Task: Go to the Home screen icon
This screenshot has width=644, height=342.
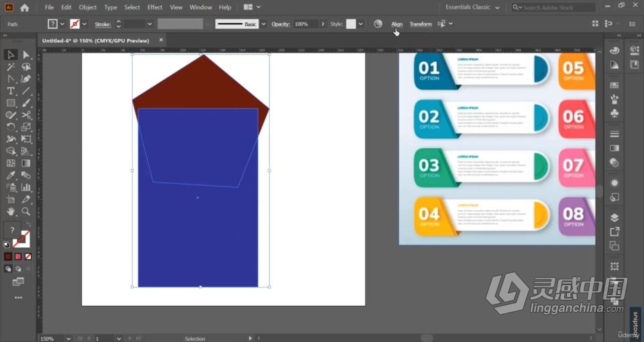Action: 25,7
